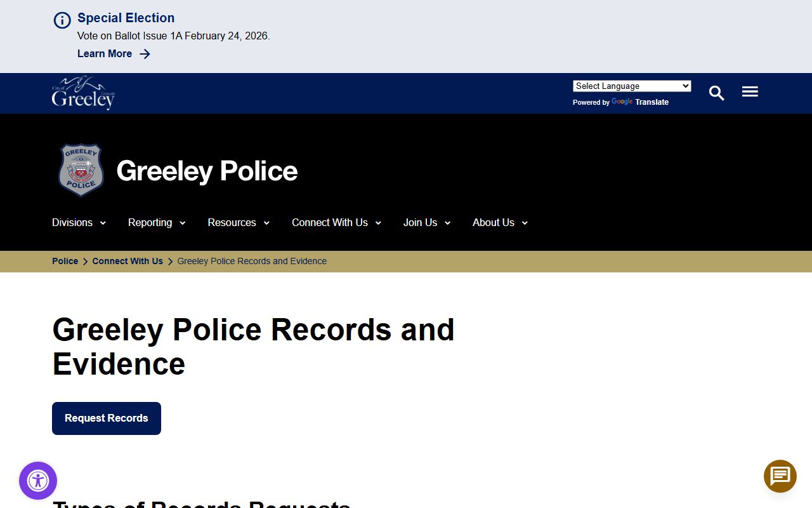
Task: Click the info icon beside Special Election
Action: coord(62,20)
